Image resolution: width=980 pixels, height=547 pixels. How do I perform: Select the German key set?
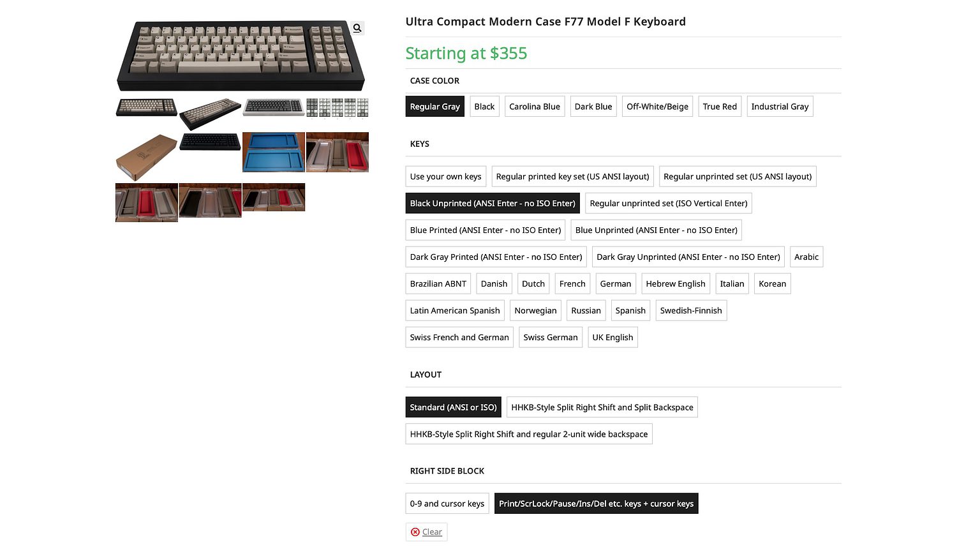click(x=615, y=283)
